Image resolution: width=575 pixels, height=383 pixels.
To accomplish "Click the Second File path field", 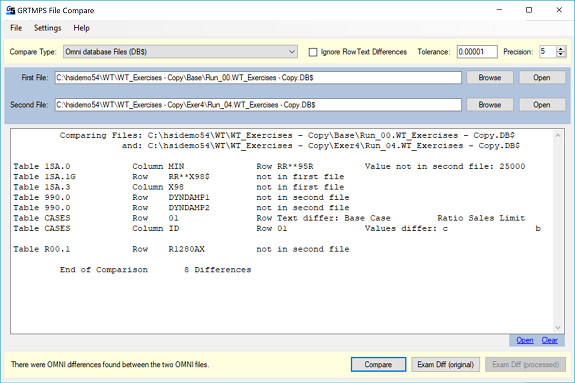I will click(258, 105).
